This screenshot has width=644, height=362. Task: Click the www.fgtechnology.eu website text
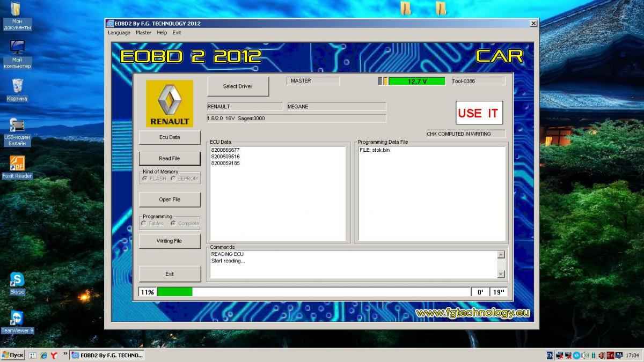pyautogui.click(x=473, y=313)
